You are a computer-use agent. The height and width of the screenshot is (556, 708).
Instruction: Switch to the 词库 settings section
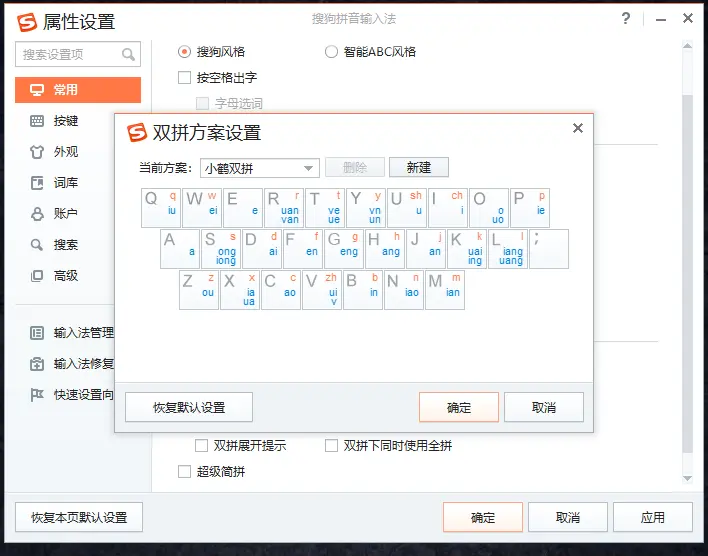(65, 183)
